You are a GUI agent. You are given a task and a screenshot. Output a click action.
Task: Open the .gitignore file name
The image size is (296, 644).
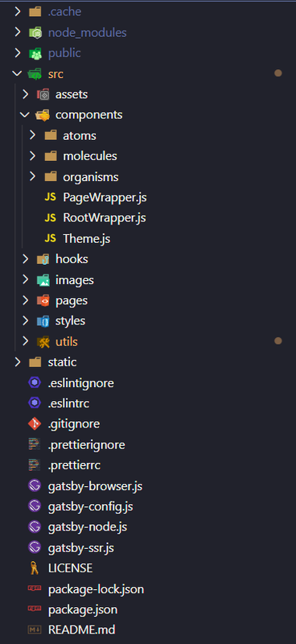(74, 424)
